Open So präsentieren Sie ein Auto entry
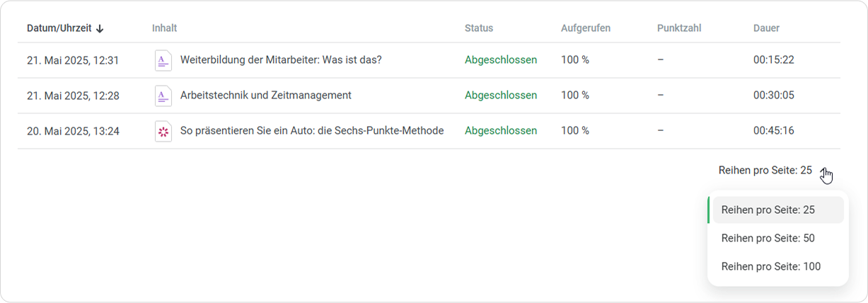This screenshot has width=868, height=303. tap(312, 131)
